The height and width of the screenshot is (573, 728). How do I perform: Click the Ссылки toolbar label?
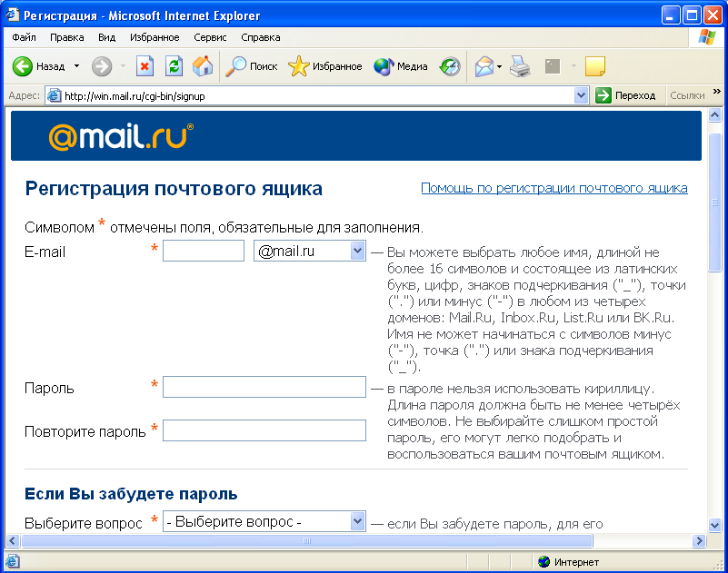[687, 95]
